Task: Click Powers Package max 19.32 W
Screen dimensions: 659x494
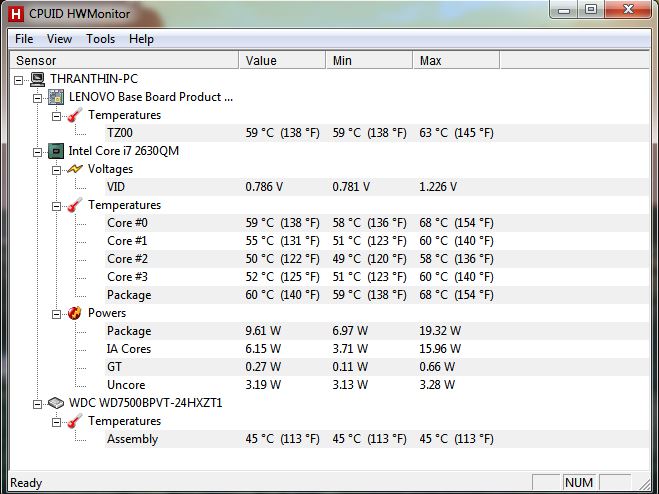Action: click(440, 331)
